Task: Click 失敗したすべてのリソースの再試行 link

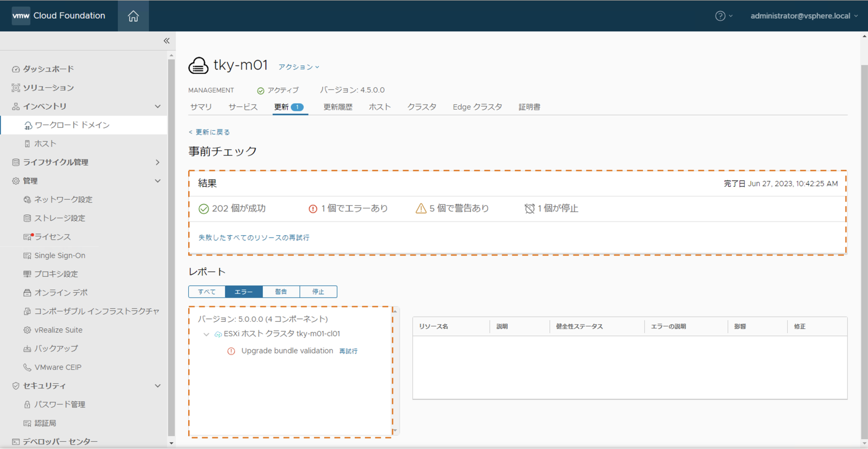Action: (254, 237)
